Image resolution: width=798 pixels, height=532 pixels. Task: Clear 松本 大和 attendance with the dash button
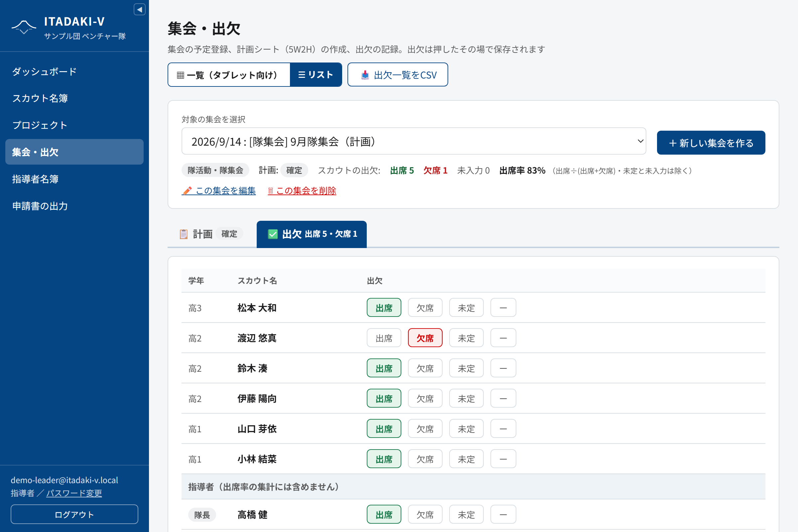coord(503,308)
